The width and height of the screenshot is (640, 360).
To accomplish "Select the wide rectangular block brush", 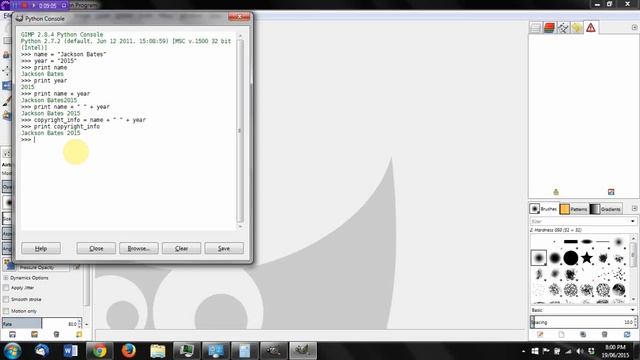I will [x=571, y=242].
